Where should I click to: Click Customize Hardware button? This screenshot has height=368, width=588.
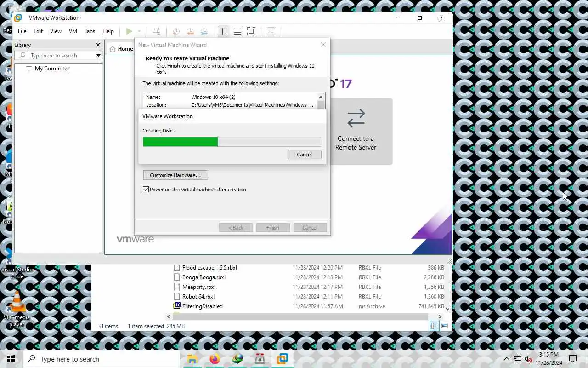click(175, 175)
